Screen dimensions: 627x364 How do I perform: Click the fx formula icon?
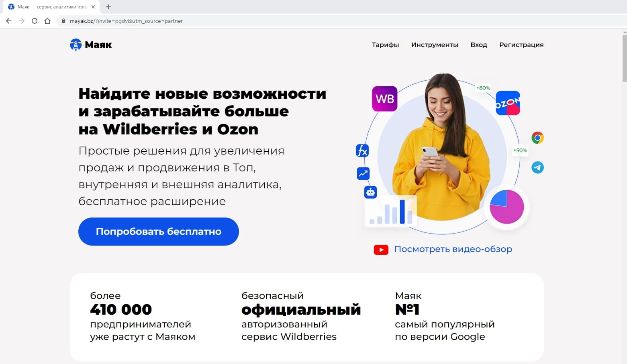(362, 151)
